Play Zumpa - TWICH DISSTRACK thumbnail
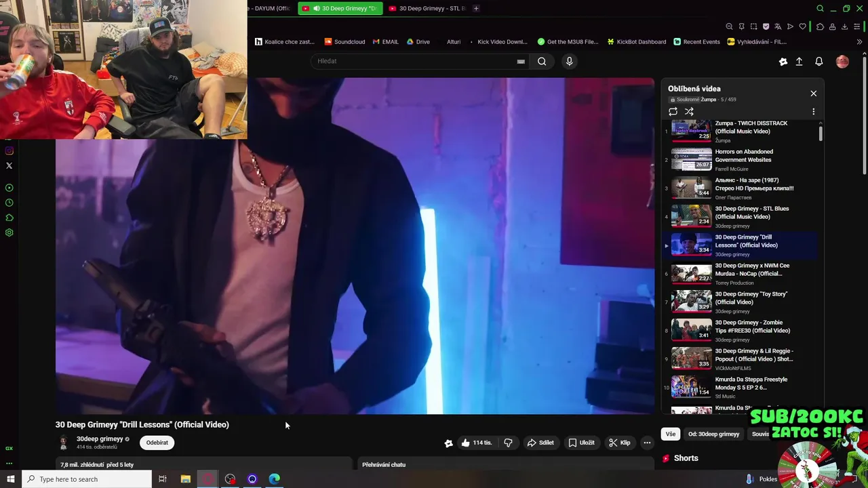The height and width of the screenshot is (488, 868). (x=691, y=130)
